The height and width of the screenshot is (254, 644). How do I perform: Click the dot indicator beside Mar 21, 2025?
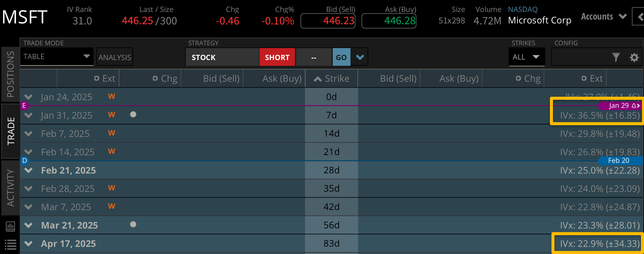133,225
